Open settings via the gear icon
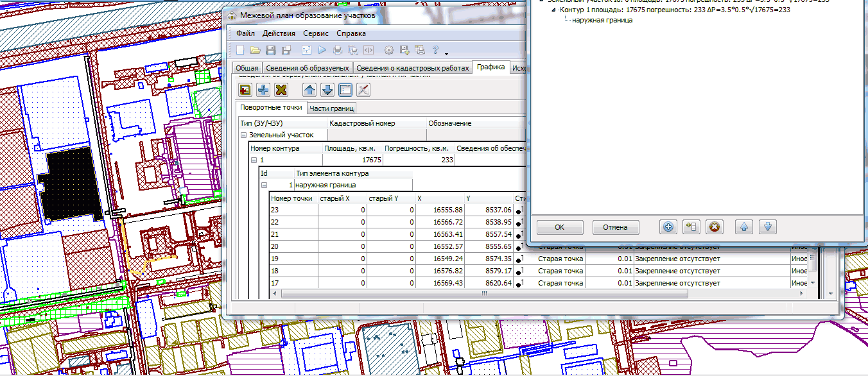The image size is (868, 376). pyautogui.click(x=388, y=50)
